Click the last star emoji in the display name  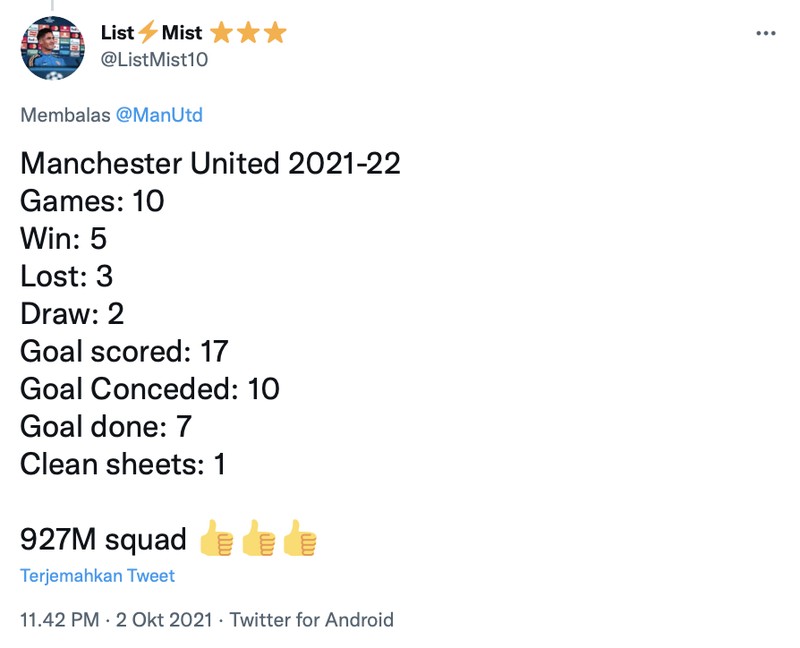point(275,31)
